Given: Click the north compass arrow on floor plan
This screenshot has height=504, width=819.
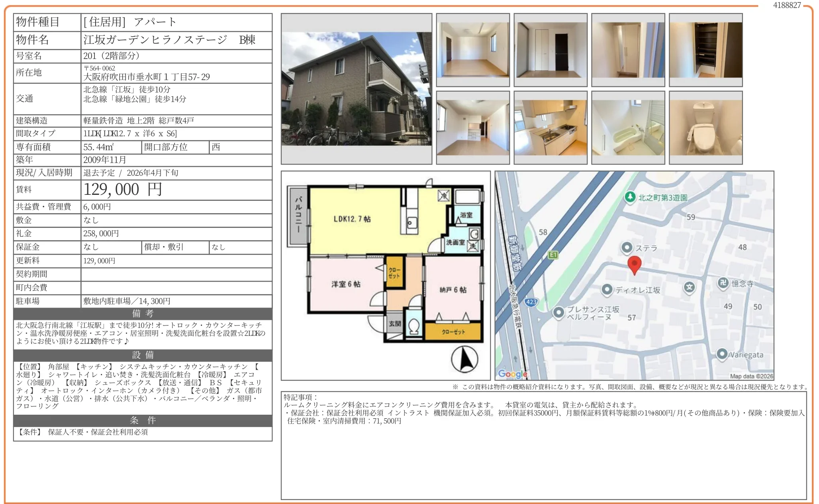Looking at the screenshot, I should [x=464, y=359].
